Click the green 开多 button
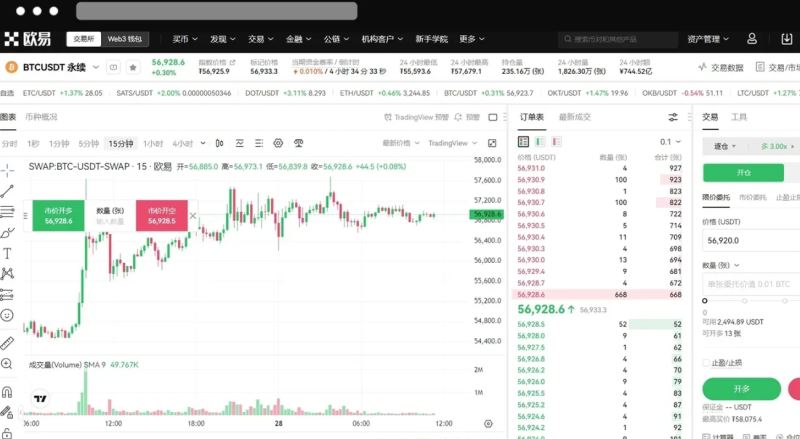800x439 pixels. tap(741, 389)
